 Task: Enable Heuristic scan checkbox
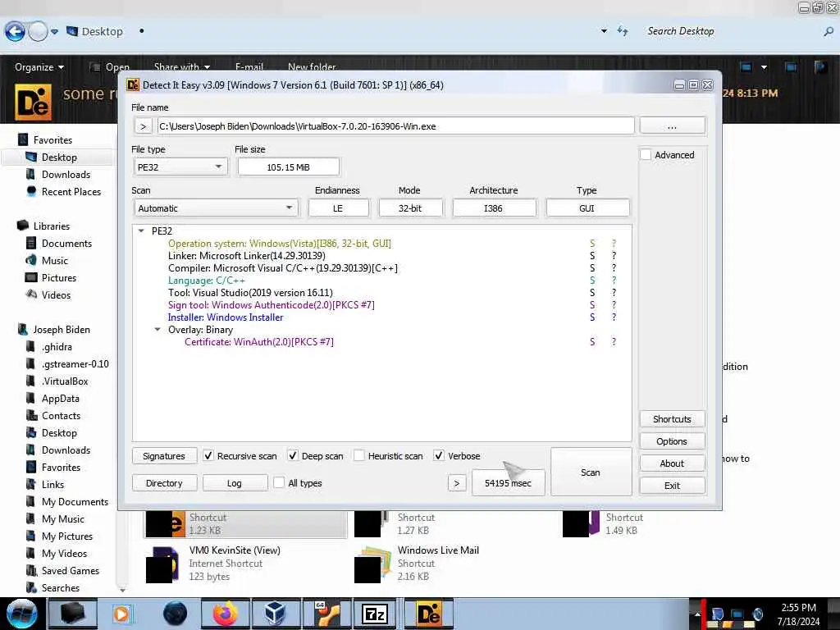359,456
